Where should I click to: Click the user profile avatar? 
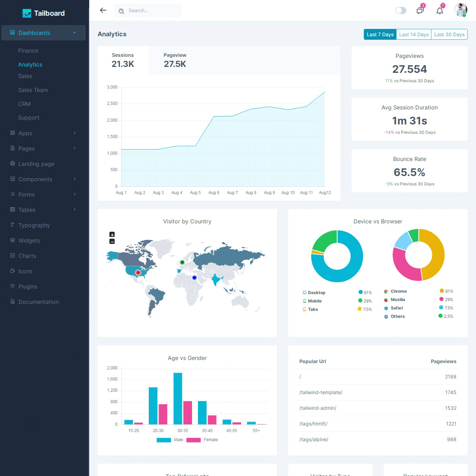coord(460,10)
